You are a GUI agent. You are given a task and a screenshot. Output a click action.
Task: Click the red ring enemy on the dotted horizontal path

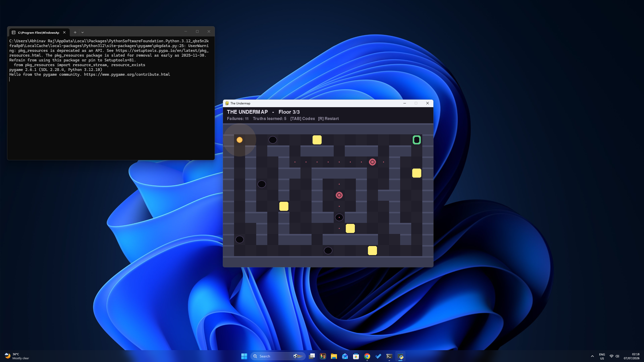(x=372, y=162)
